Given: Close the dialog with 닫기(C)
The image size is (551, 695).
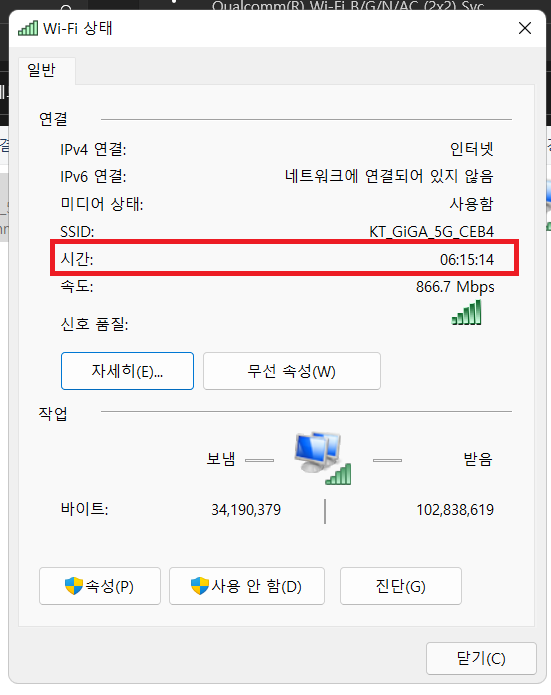Looking at the screenshot, I should click(x=481, y=658).
